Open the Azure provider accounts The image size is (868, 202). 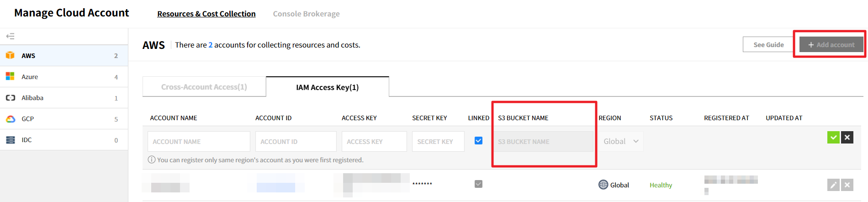(30, 77)
